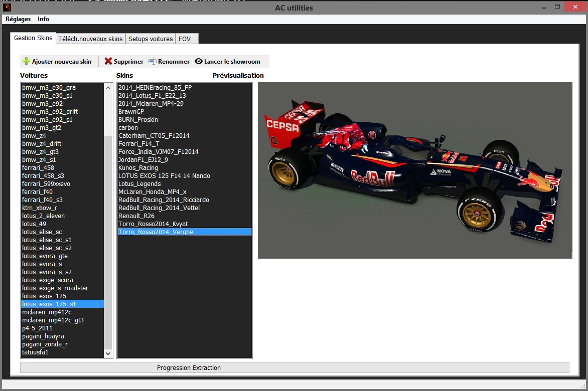Viewport: 588px width, 391px height.
Task: Select Renault_R26 skin
Action: pos(185,216)
